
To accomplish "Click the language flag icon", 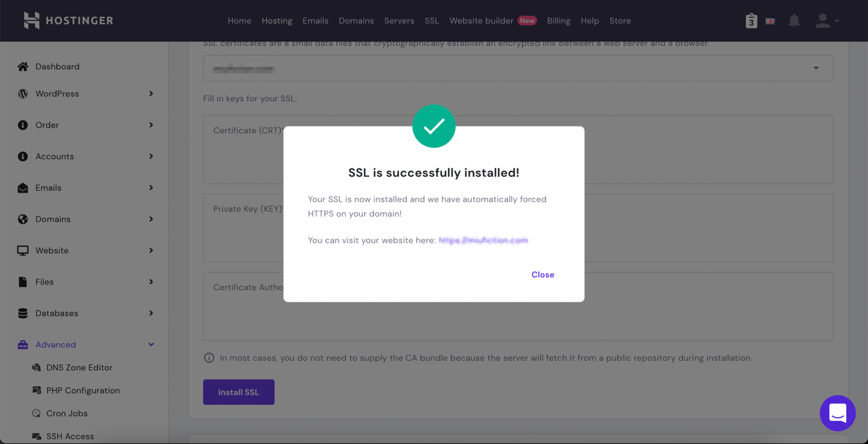I will [x=770, y=22].
